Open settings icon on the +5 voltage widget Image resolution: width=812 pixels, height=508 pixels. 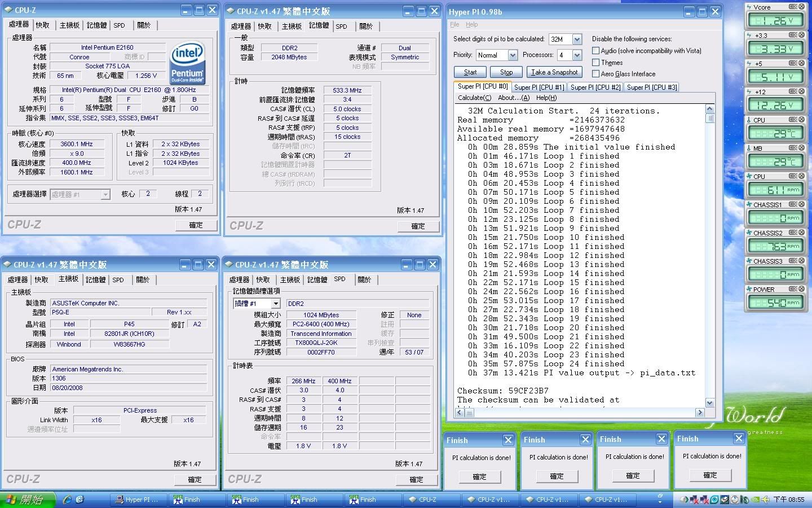792,63
